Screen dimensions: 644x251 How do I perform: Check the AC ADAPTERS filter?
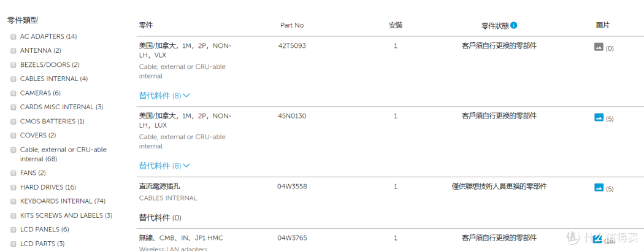tap(13, 37)
